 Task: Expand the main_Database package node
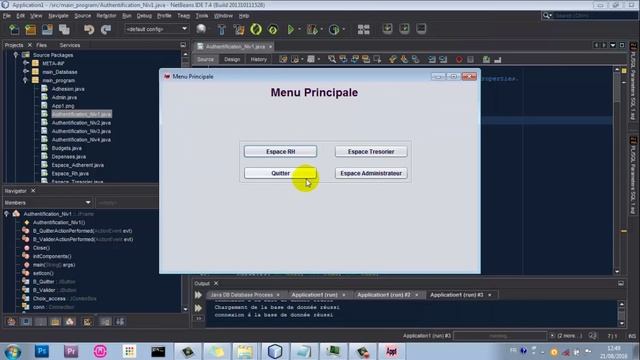25,72
